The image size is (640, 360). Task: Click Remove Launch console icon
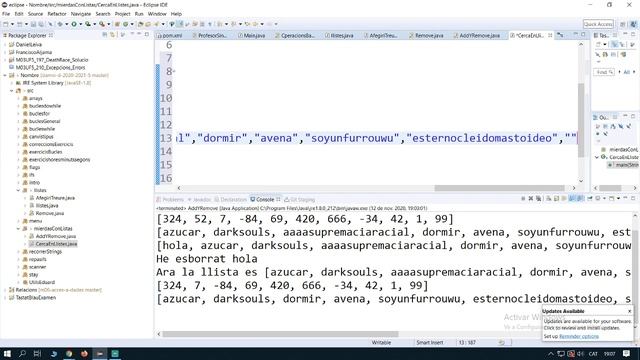(531, 199)
